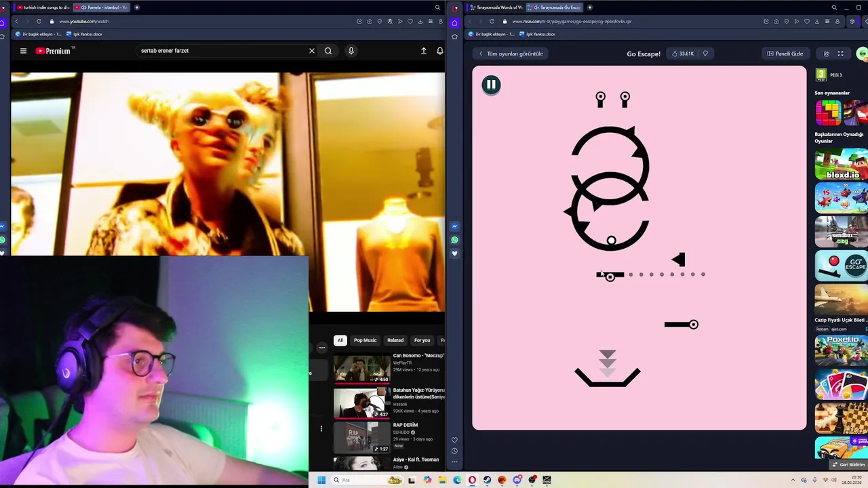This screenshot has height=488, width=868.
Task: Go to YouTube Premium home logo
Action: [54, 51]
